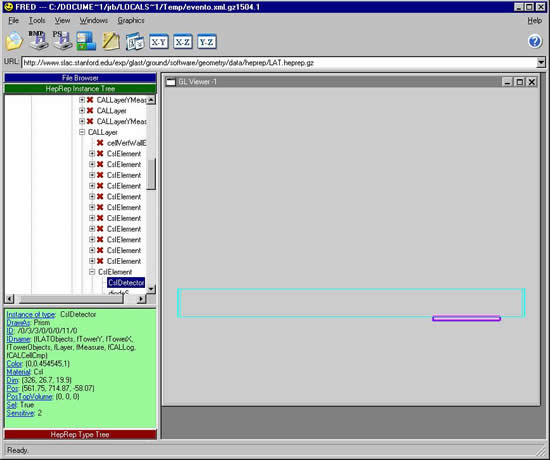This screenshot has width=550, height=460.
Task: Select the X-Y view projection button
Action: 159,42
